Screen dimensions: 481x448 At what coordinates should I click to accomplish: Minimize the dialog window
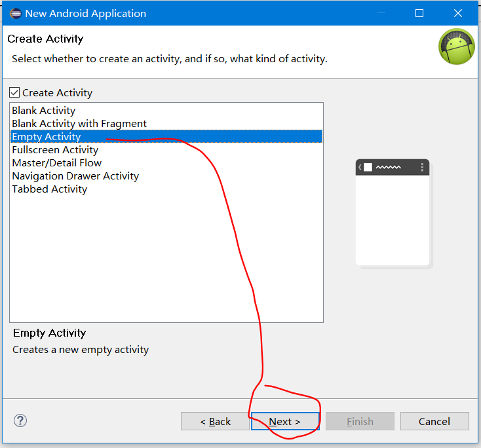pyautogui.click(x=381, y=13)
